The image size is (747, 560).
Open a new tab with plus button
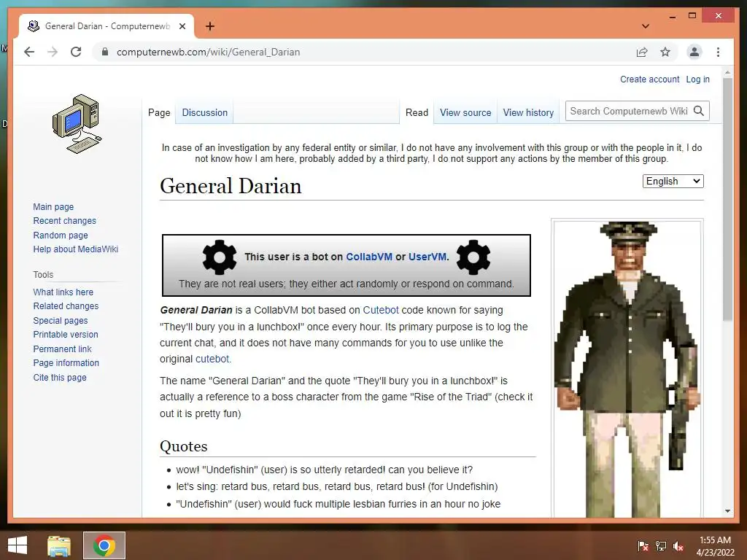pos(209,26)
